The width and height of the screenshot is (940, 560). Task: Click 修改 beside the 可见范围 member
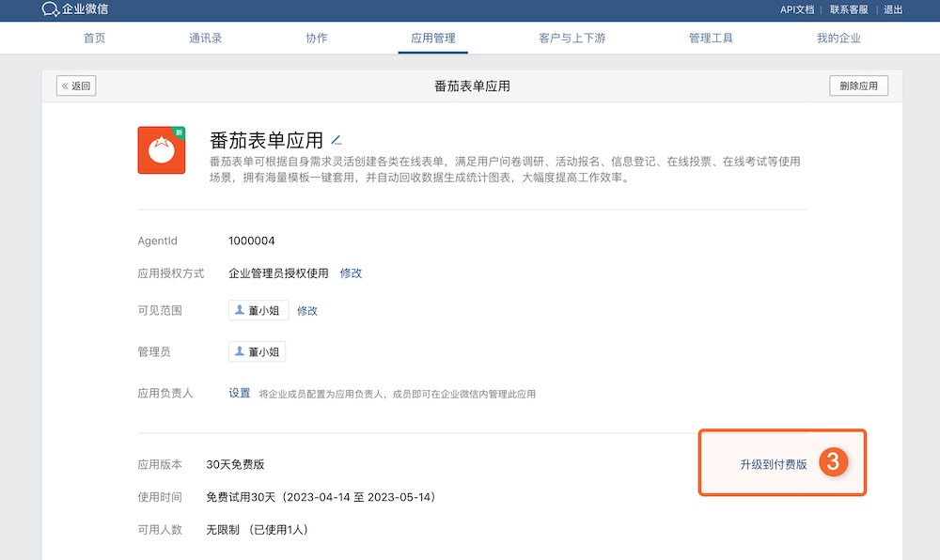307,311
